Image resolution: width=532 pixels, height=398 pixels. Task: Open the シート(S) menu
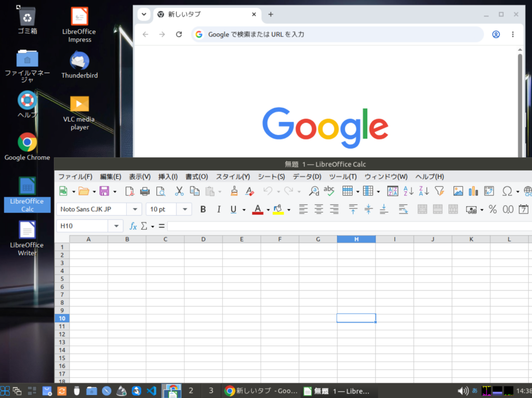point(271,177)
